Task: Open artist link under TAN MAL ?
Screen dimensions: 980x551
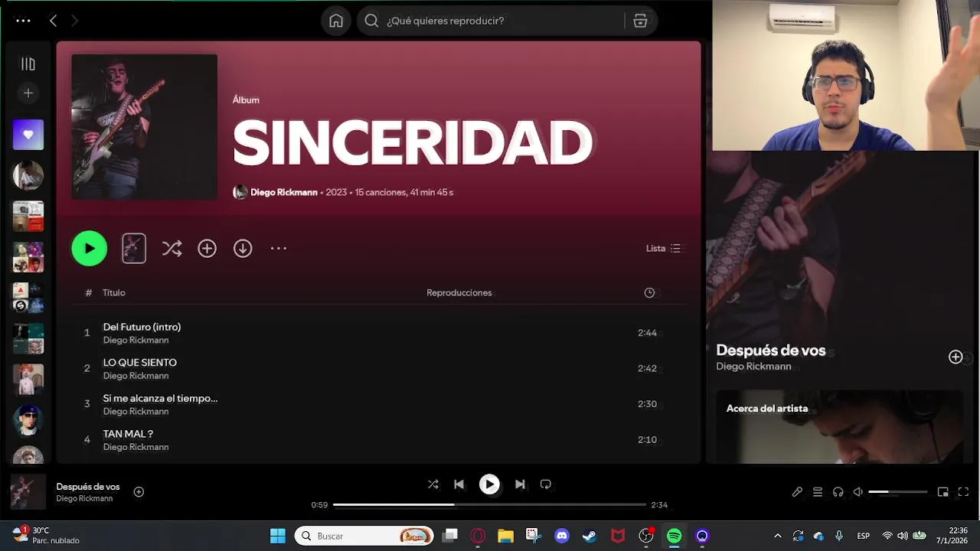Action: point(136,447)
